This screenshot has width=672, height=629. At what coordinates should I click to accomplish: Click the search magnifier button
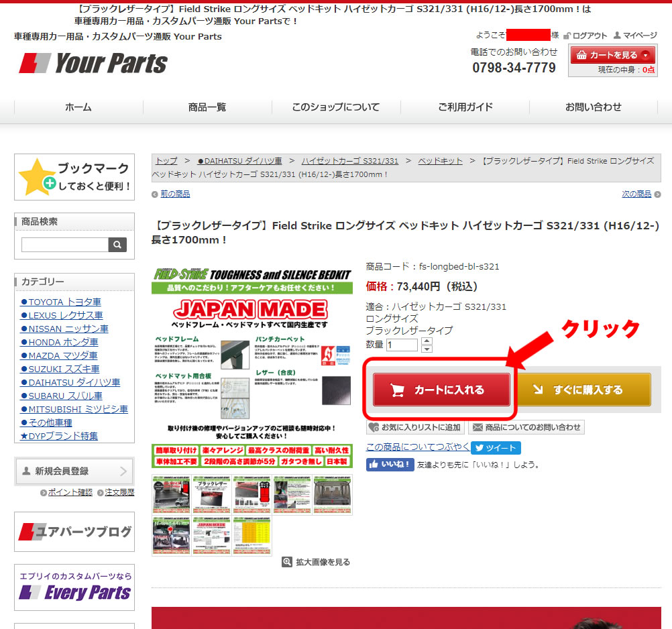pyautogui.click(x=117, y=245)
